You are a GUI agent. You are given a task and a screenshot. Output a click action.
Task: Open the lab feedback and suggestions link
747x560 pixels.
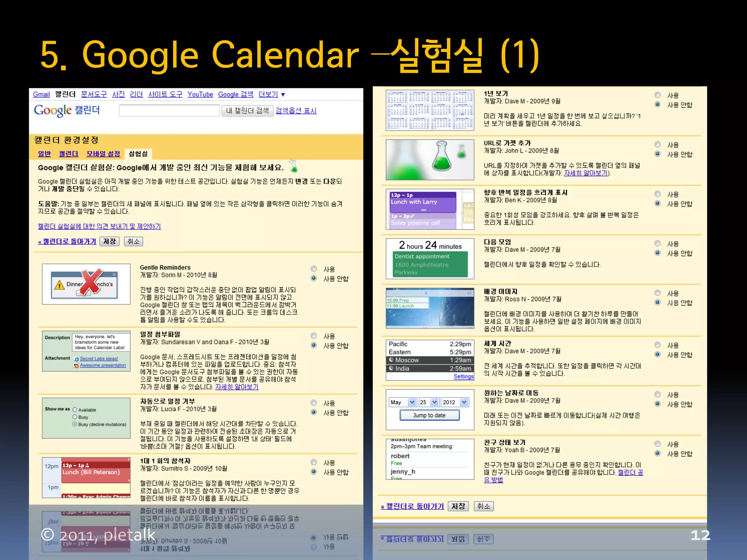pos(99,226)
